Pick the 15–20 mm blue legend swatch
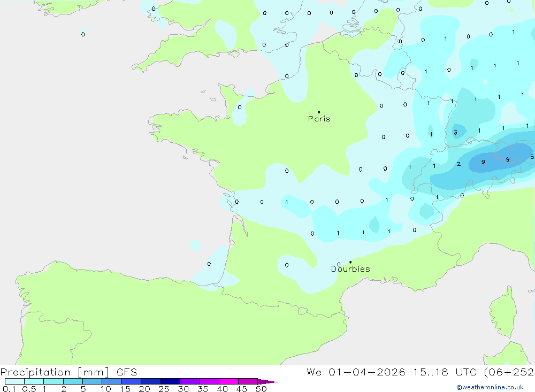The image size is (535, 392). pos(132,381)
